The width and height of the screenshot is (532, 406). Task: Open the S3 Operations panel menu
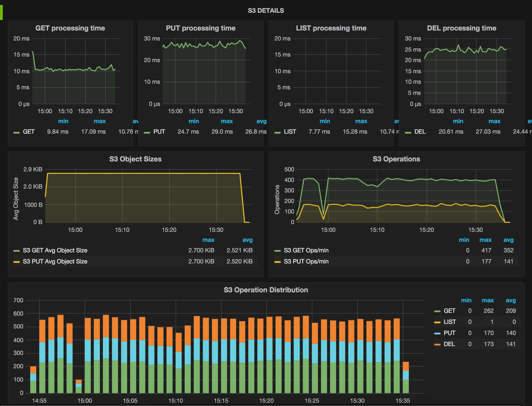coord(396,159)
